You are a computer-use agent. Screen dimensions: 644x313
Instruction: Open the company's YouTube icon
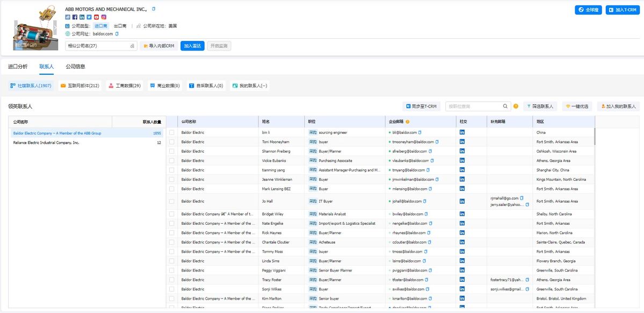(x=97, y=17)
